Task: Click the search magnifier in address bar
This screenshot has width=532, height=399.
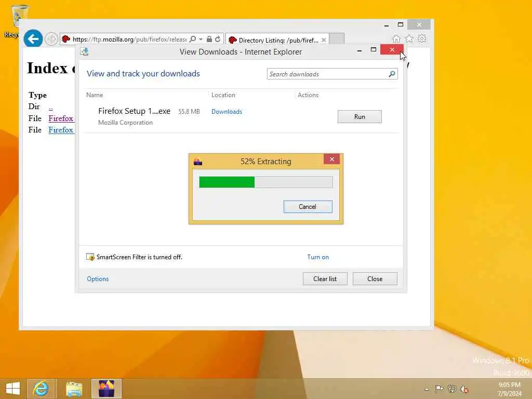Action: coord(192,39)
